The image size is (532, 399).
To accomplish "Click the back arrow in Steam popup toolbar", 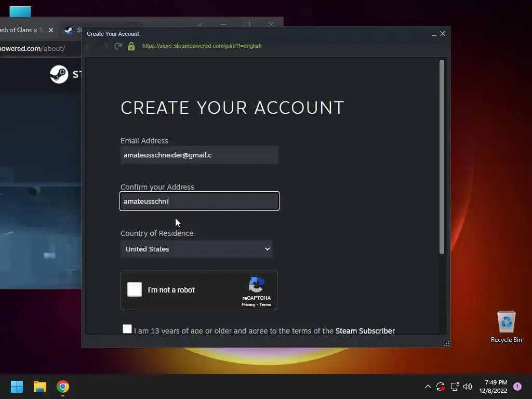I will pyautogui.click(x=89, y=46).
